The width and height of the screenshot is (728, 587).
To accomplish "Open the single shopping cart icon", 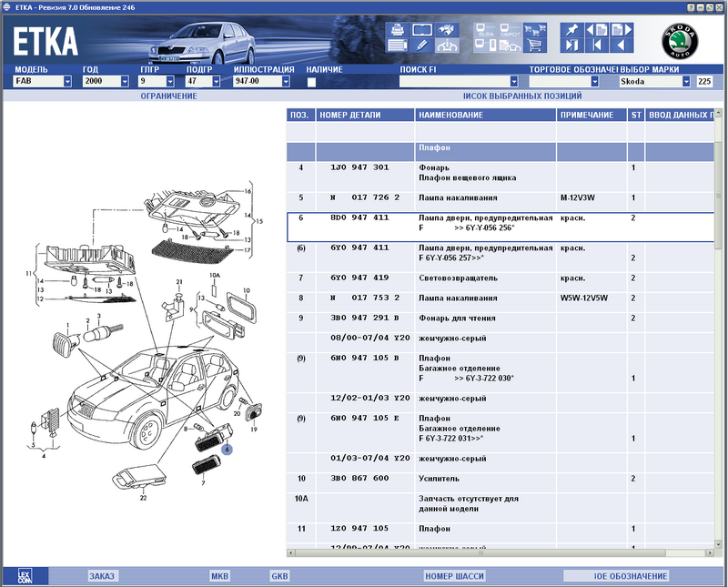I will tap(535, 46).
